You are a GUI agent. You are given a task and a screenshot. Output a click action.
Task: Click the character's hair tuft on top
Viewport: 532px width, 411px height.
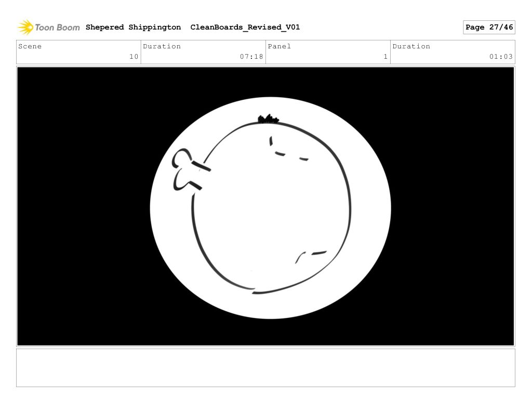point(268,120)
